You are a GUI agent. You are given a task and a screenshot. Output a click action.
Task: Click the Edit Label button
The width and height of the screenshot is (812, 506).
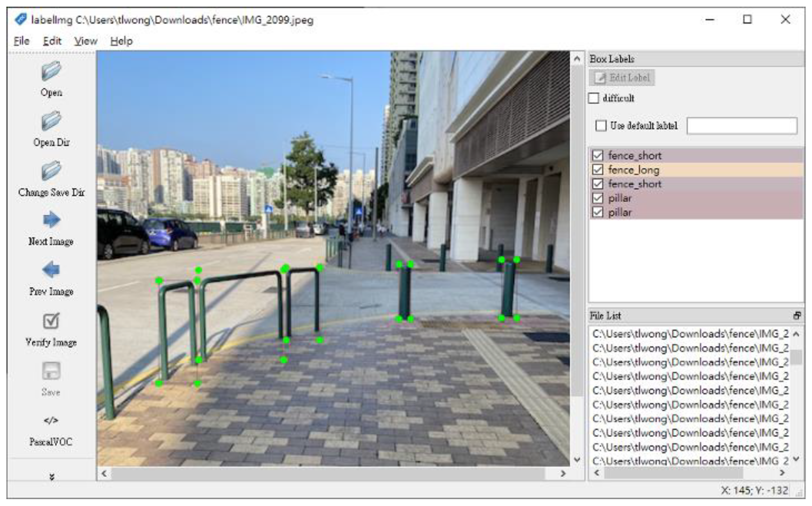(x=622, y=78)
